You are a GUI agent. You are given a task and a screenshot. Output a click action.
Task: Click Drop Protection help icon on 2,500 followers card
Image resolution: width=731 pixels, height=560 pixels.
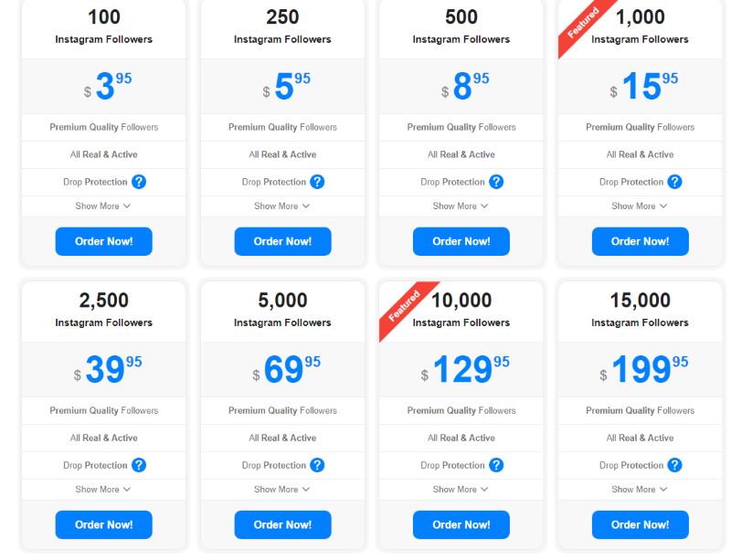click(139, 465)
